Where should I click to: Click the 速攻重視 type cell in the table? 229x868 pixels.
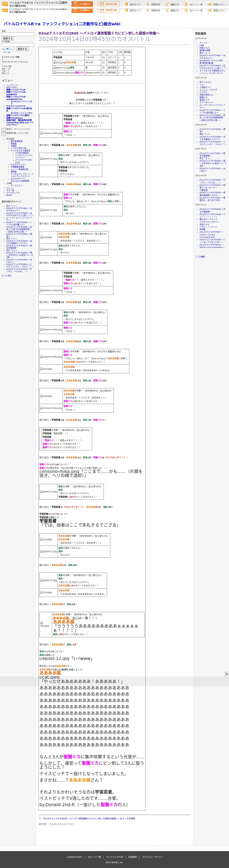[x=112, y=67]
